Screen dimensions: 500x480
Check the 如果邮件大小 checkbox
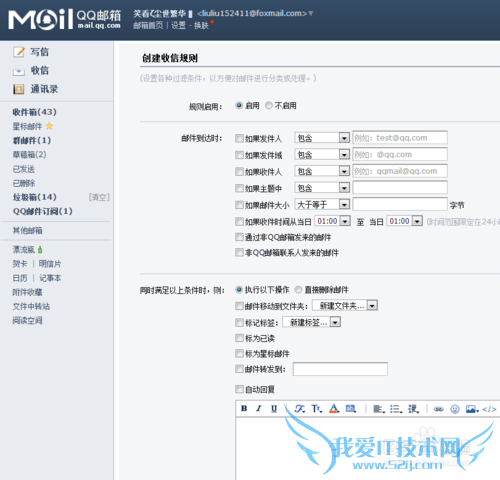239,205
